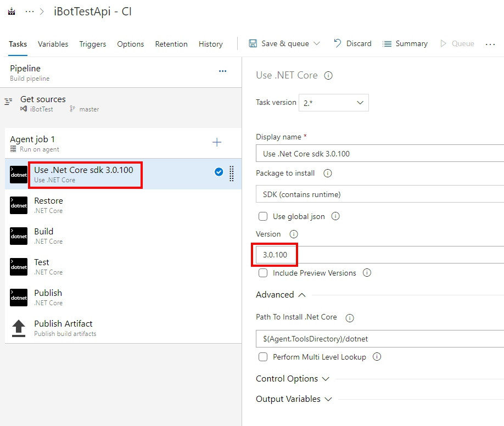Click the Get sources icon
Image resolution: width=504 pixels, height=426 pixels.
[8, 102]
